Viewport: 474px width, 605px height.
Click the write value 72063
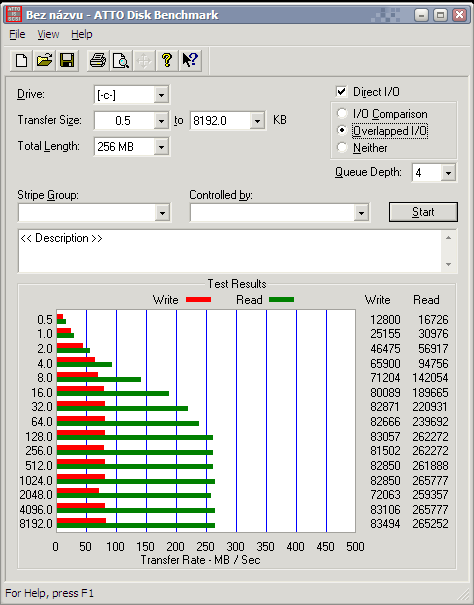click(x=385, y=495)
